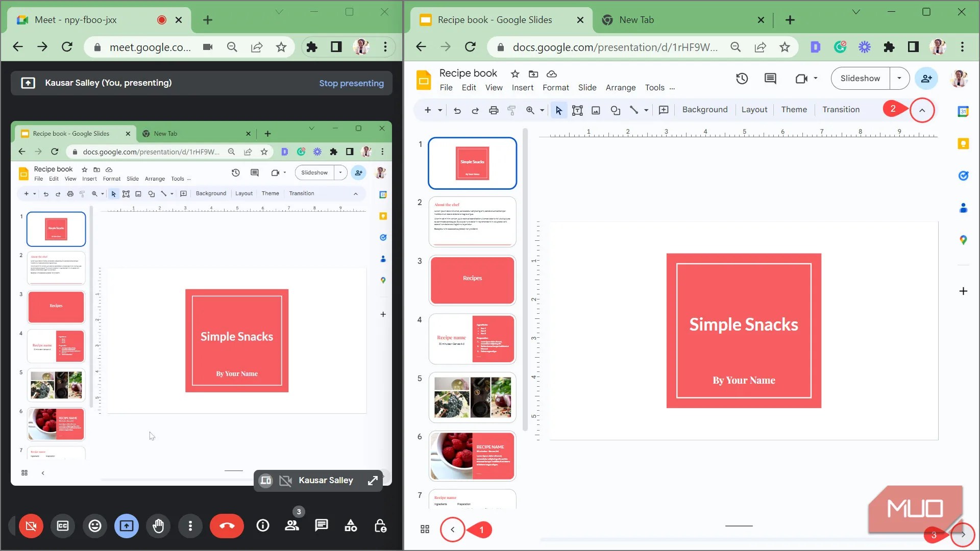980x551 pixels.
Task: Open the Insert menu
Action: click(x=522, y=87)
